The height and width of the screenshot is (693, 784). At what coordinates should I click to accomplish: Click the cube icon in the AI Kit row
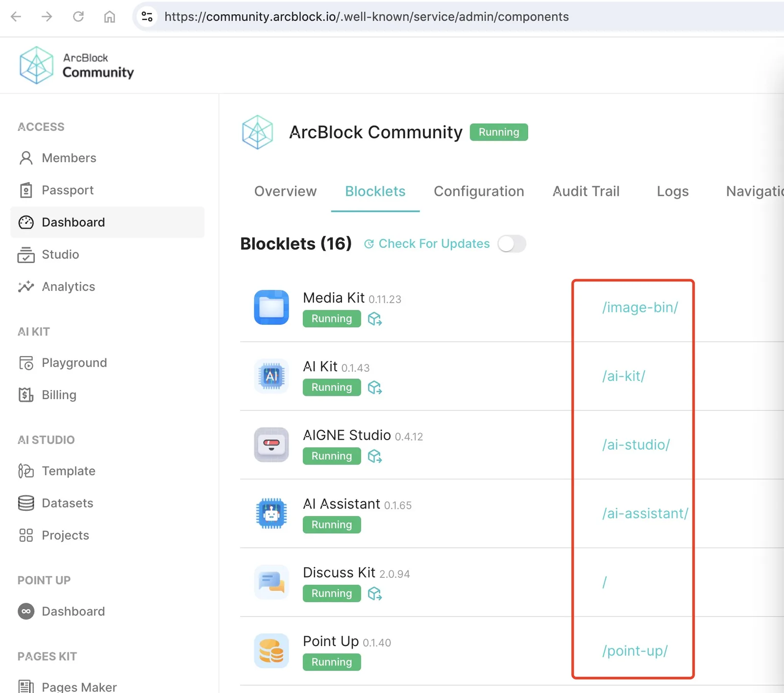(375, 387)
